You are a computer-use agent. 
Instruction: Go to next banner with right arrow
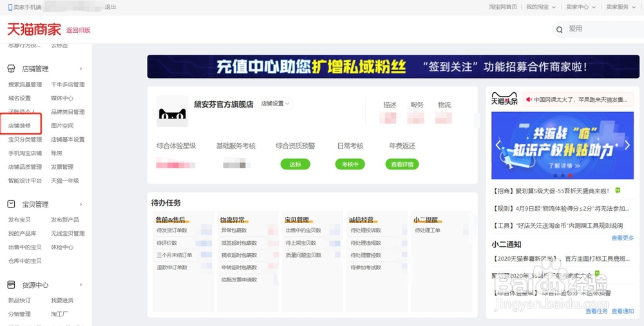tap(627, 145)
